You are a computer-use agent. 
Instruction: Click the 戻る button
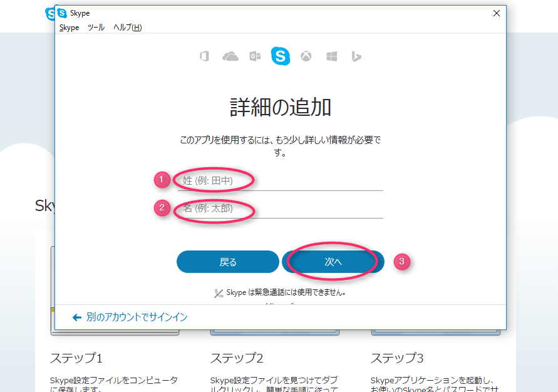point(228,262)
